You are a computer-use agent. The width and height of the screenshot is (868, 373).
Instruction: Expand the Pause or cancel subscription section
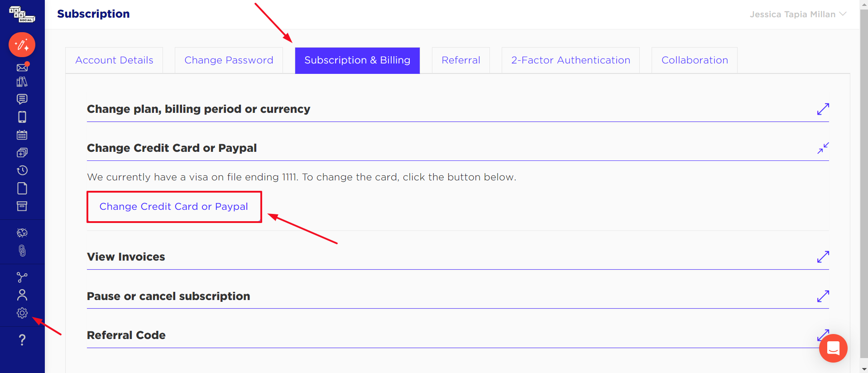tap(823, 296)
